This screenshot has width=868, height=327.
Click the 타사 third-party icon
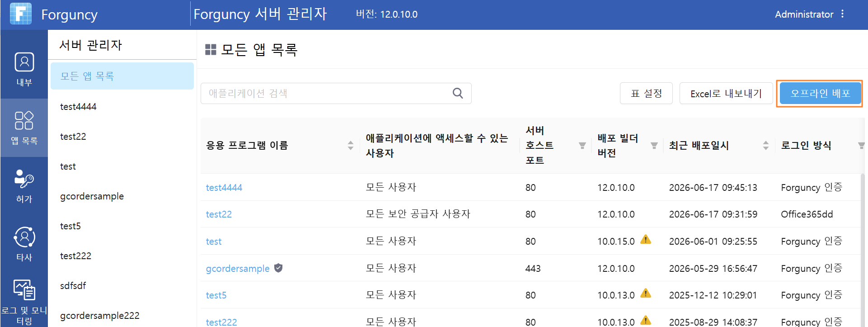[x=24, y=237]
